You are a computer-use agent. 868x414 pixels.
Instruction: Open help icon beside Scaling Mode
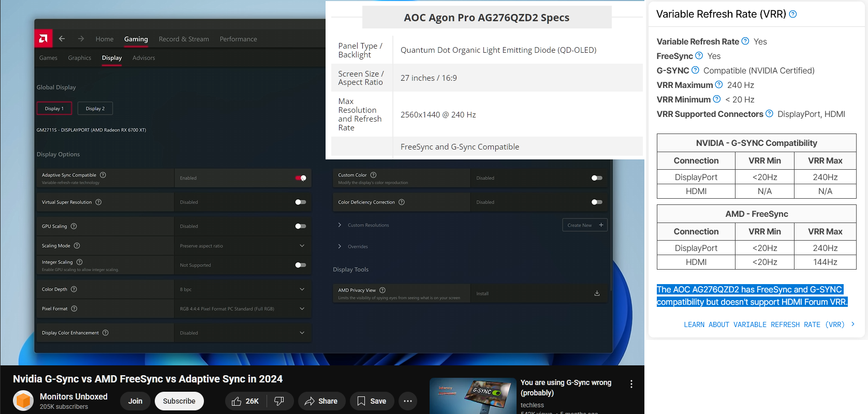[x=77, y=245]
